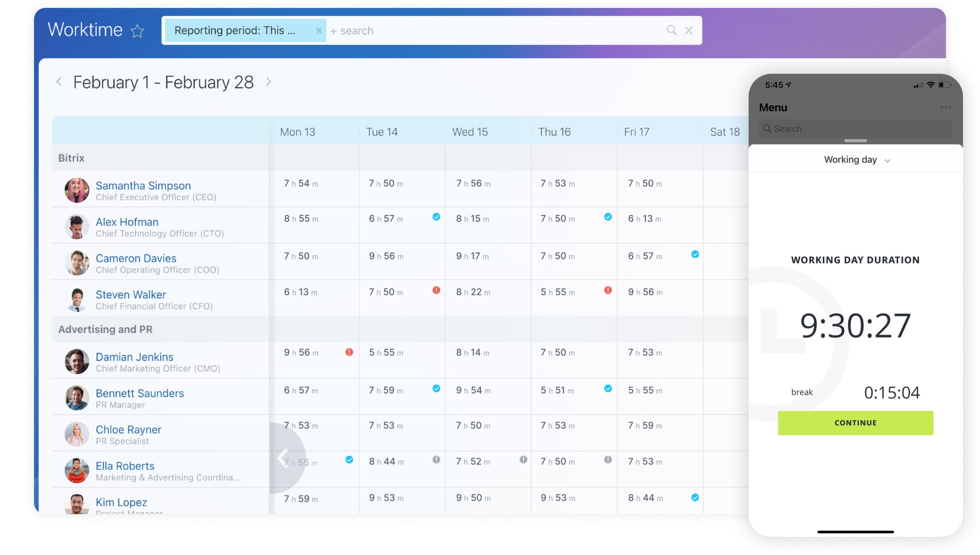Click gray alert icon on Ella Roberts Wednesday

click(x=523, y=460)
